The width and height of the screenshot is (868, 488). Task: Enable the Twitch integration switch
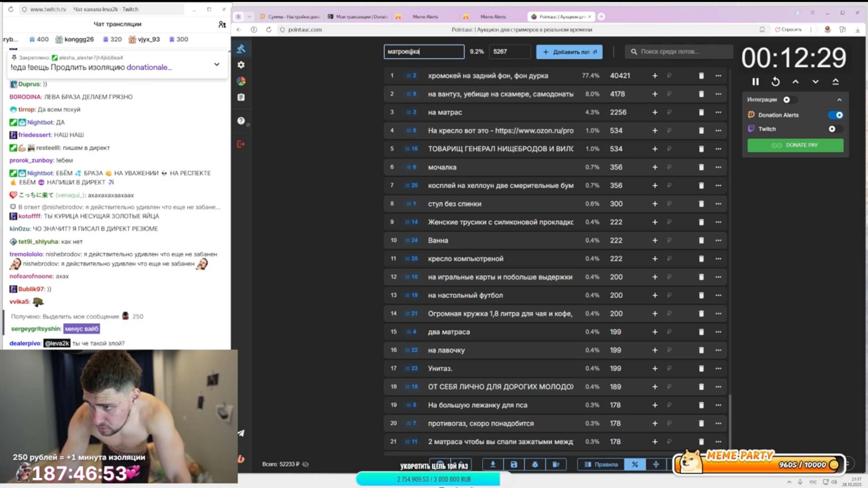click(x=835, y=129)
